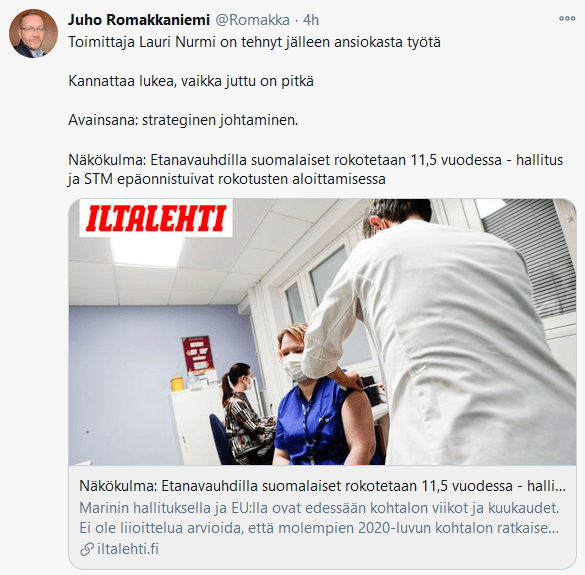Click the 'Avainsana: strateginen johtaminen' line
The image size is (585, 575).
tap(183, 120)
